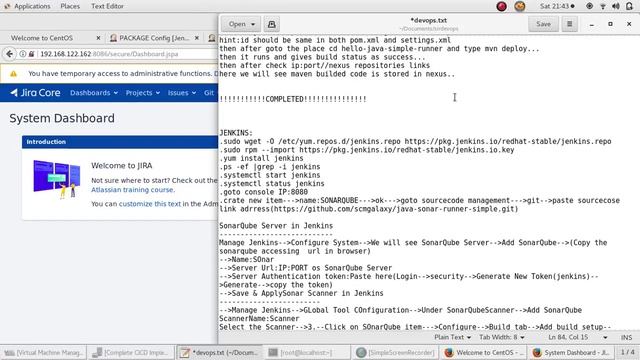Switch to Complete CICD taskbar window
The height and width of the screenshot is (360, 640).
click(131, 353)
